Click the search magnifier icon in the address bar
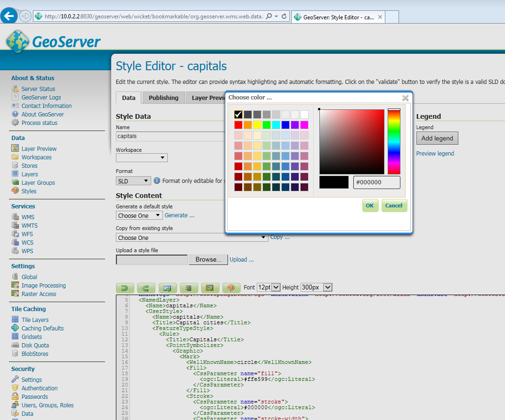Viewport: 505px width, 420px height. click(269, 16)
